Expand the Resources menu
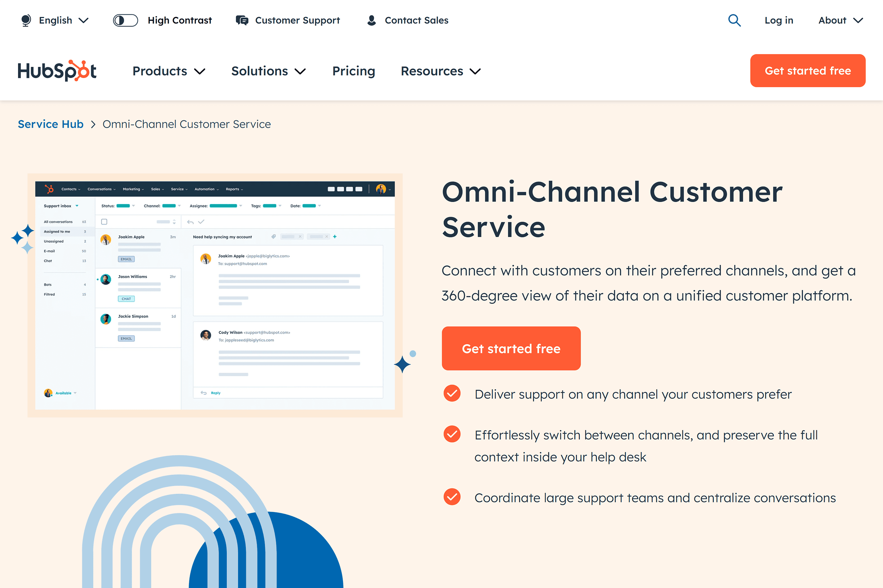 pos(440,71)
